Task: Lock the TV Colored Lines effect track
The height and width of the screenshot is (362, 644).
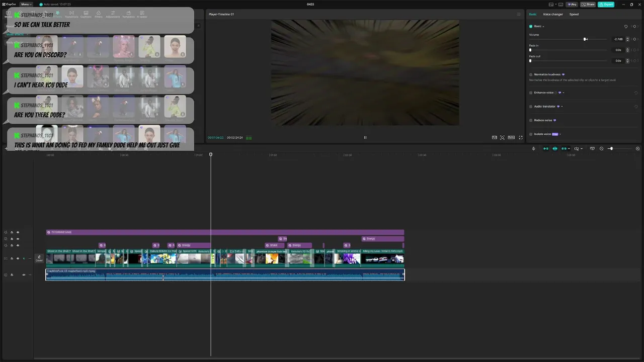Action: pyautogui.click(x=12, y=232)
